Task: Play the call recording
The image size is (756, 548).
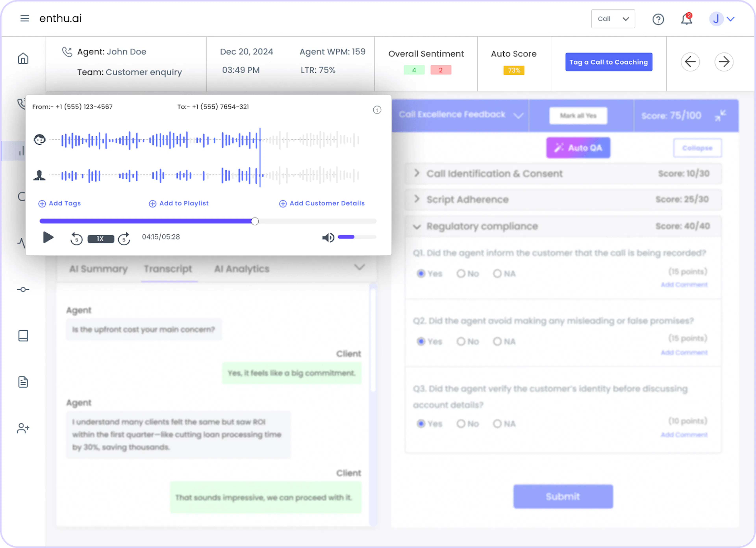Action: pos(48,237)
